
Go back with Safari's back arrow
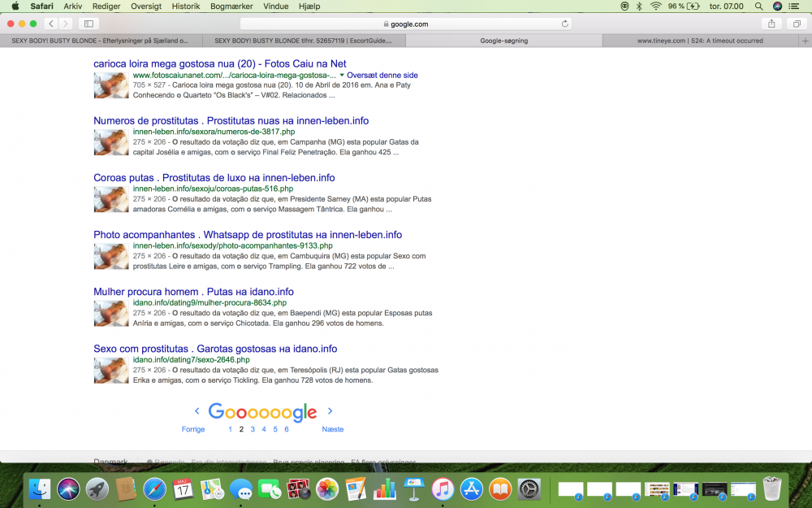(x=50, y=24)
